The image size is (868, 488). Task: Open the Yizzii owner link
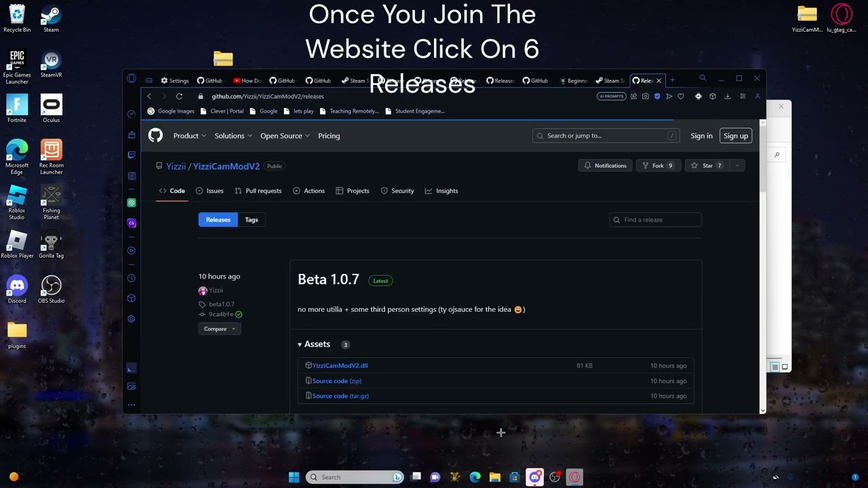176,166
